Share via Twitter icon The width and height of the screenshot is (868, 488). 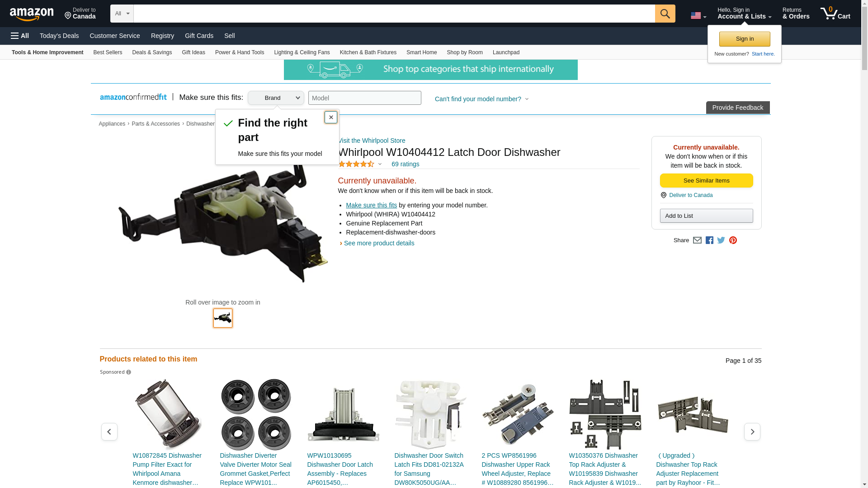tap(721, 240)
